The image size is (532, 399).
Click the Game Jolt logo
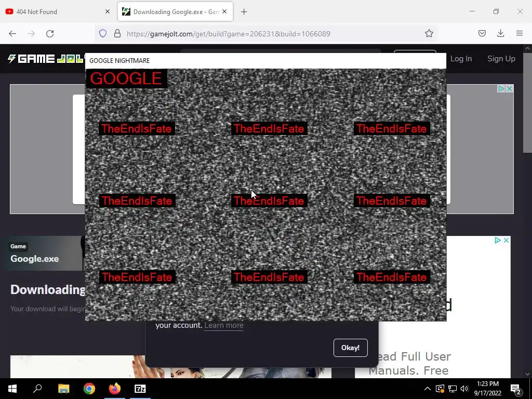click(x=46, y=59)
